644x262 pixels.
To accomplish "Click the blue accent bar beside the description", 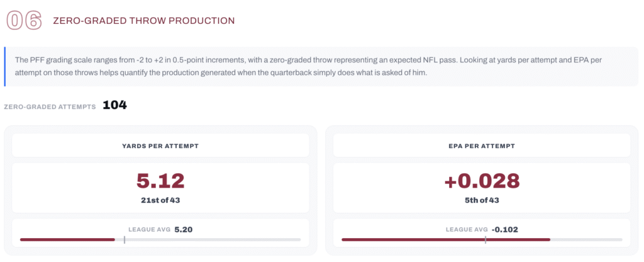I will point(5,66).
